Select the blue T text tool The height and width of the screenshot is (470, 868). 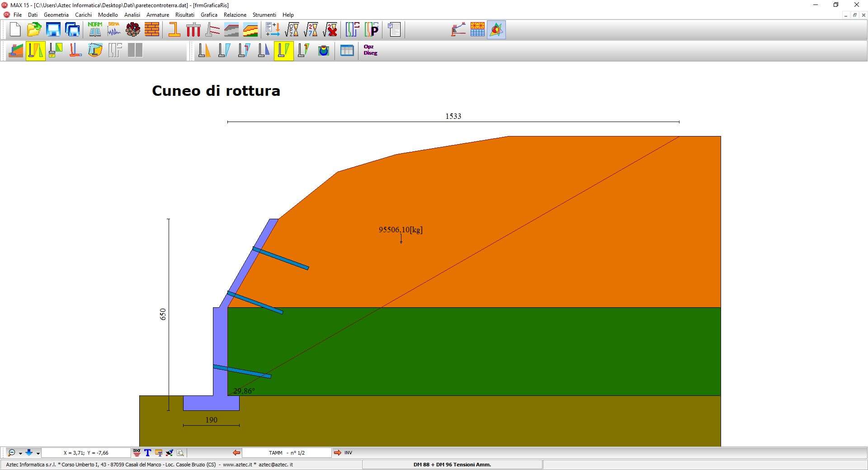click(147, 452)
